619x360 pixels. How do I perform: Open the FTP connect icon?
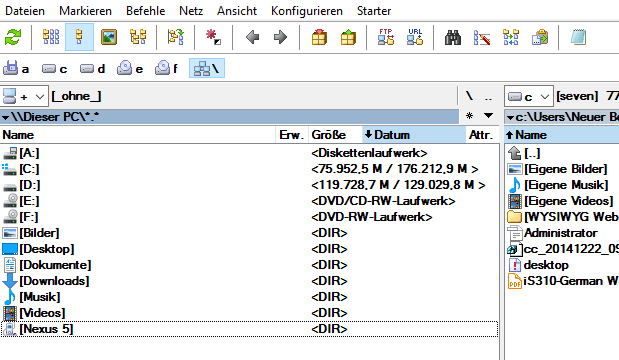[x=386, y=37]
